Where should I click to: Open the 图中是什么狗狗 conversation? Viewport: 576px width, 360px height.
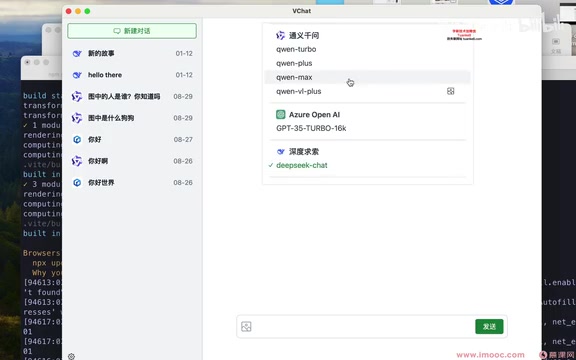(132, 118)
